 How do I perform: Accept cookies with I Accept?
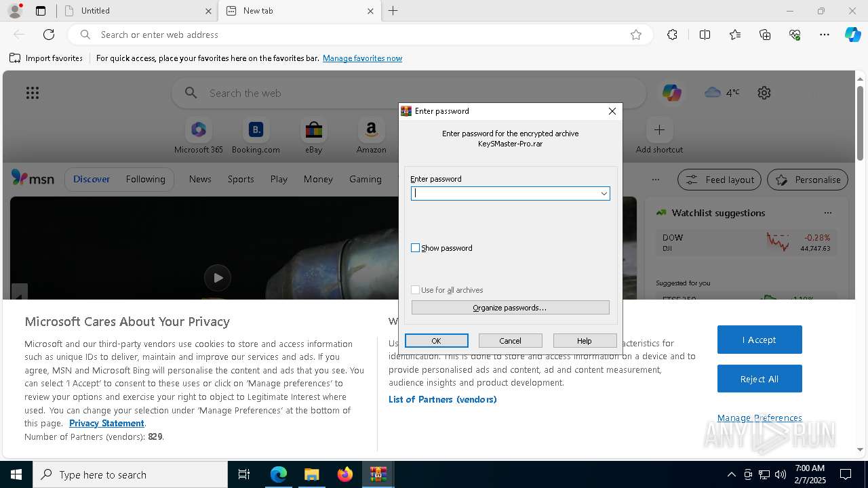coord(759,340)
